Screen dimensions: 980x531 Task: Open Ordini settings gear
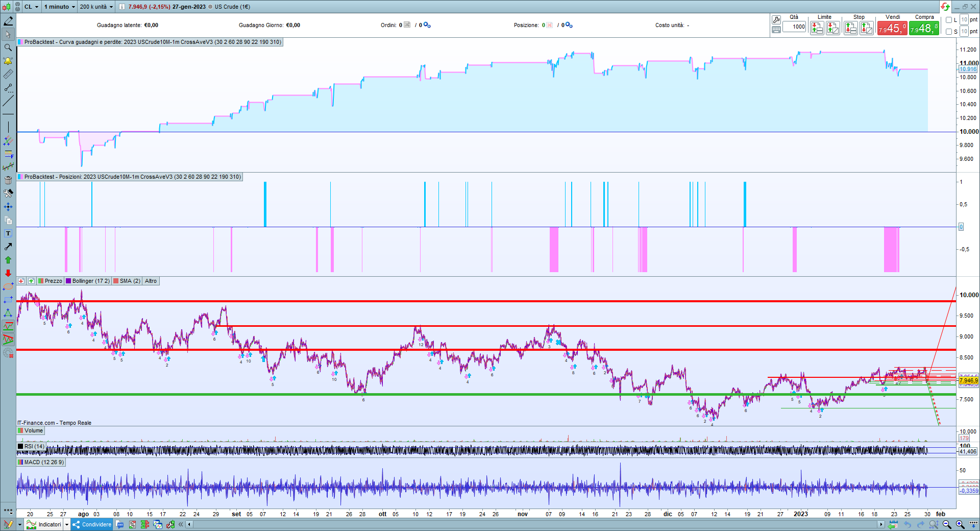click(427, 25)
